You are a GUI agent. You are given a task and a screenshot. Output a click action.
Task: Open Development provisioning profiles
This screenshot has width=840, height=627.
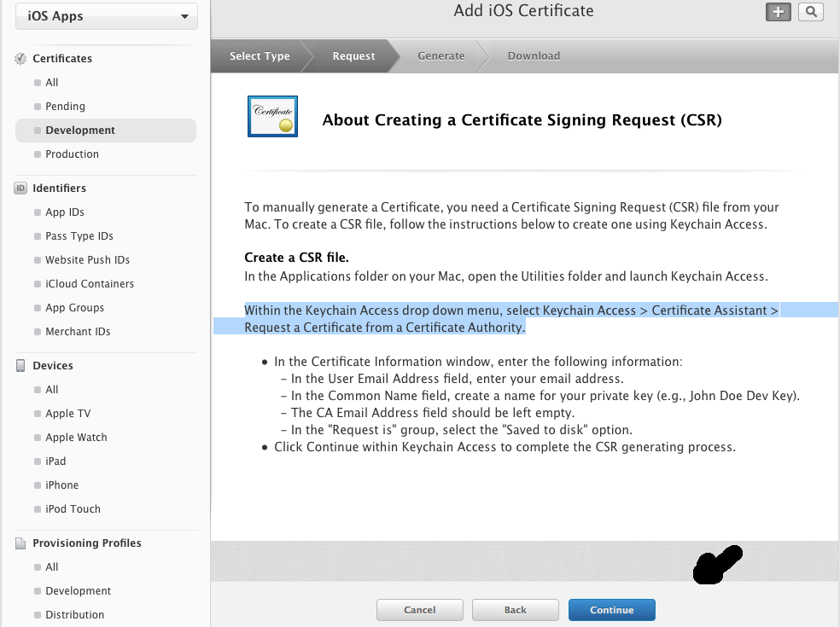coord(79,591)
